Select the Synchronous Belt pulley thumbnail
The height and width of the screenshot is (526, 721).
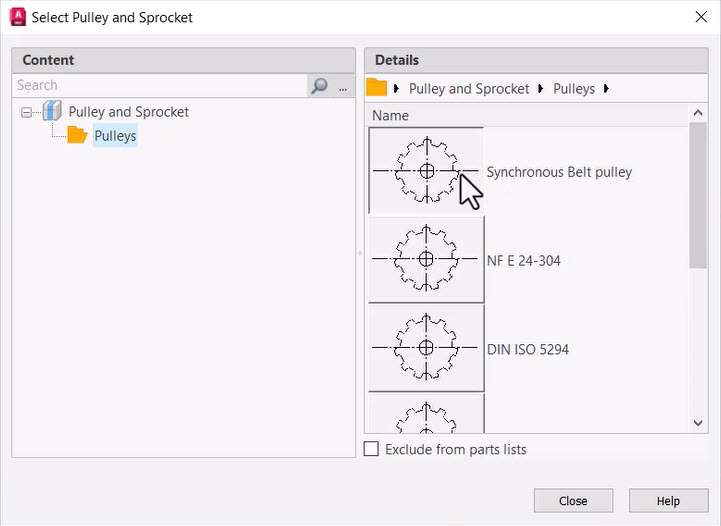pos(426,171)
